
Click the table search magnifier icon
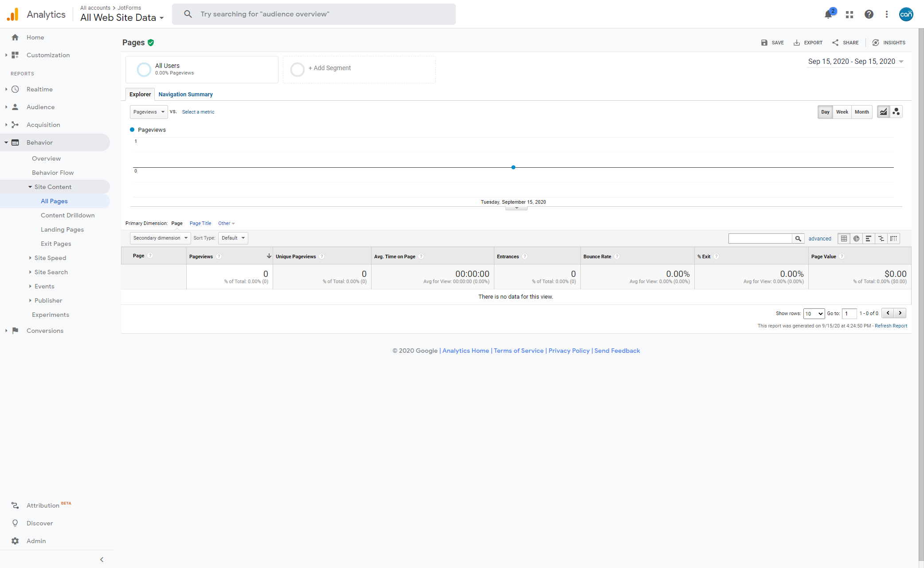[x=798, y=238]
